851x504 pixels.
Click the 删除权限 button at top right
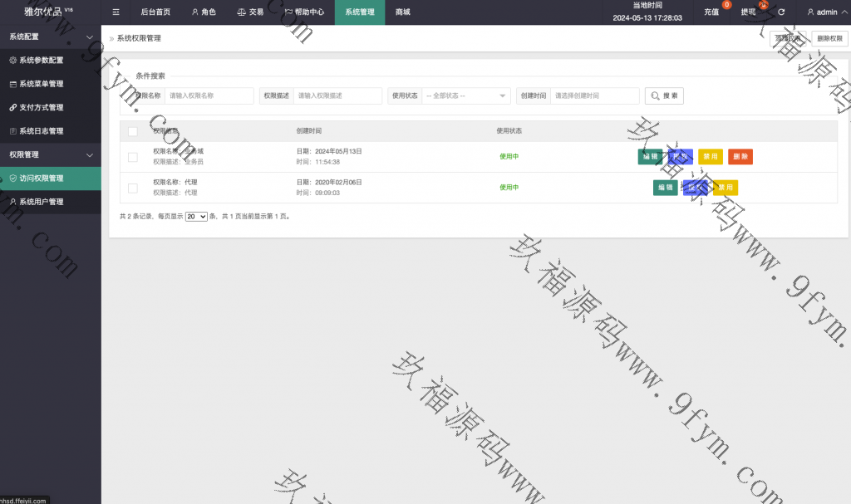click(829, 38)
